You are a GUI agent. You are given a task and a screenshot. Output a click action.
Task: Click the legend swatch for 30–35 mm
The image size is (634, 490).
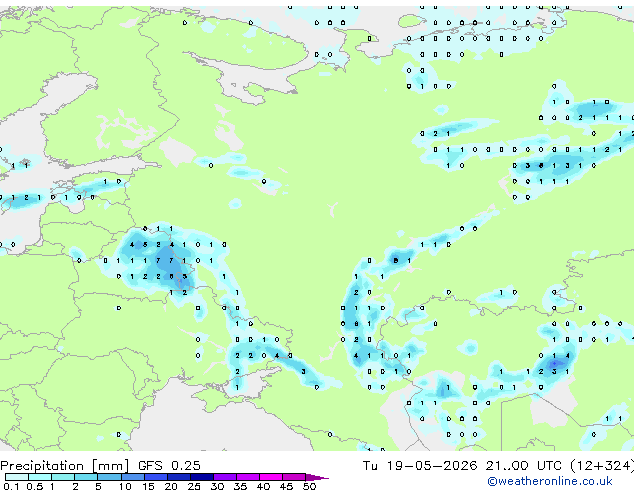(225, 477)
